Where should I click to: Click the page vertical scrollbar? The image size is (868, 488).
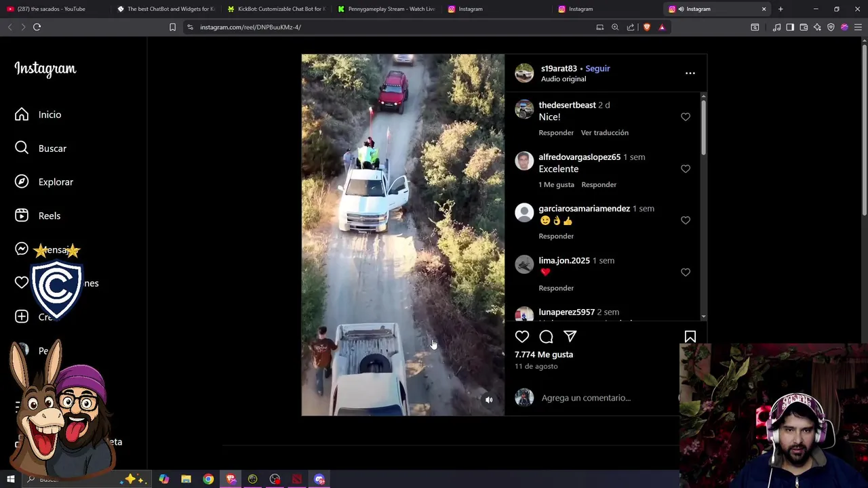click(864, 129)
